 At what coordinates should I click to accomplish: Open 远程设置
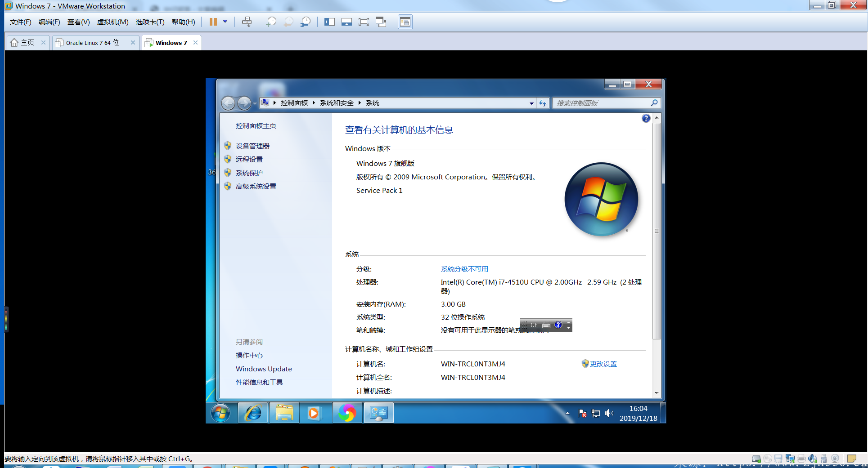tap(249, 160)
